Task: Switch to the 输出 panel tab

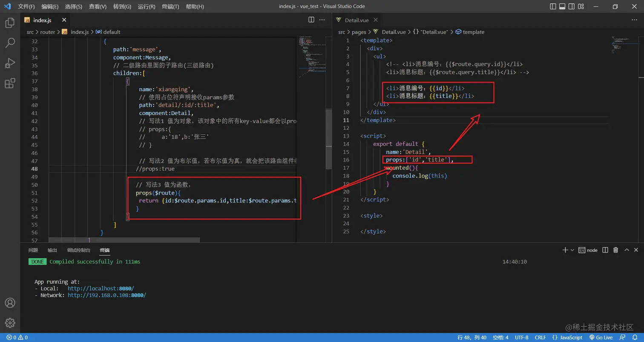Action: (52, 250)
